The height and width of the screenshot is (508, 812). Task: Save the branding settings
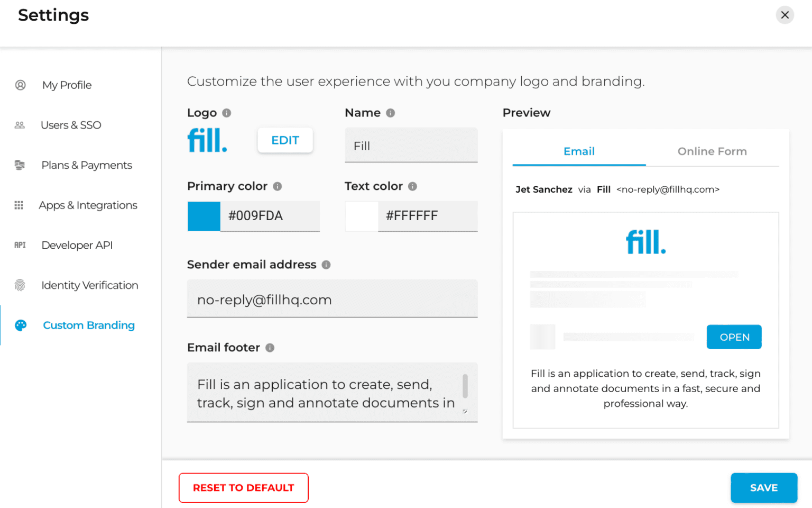click(763, 487)
